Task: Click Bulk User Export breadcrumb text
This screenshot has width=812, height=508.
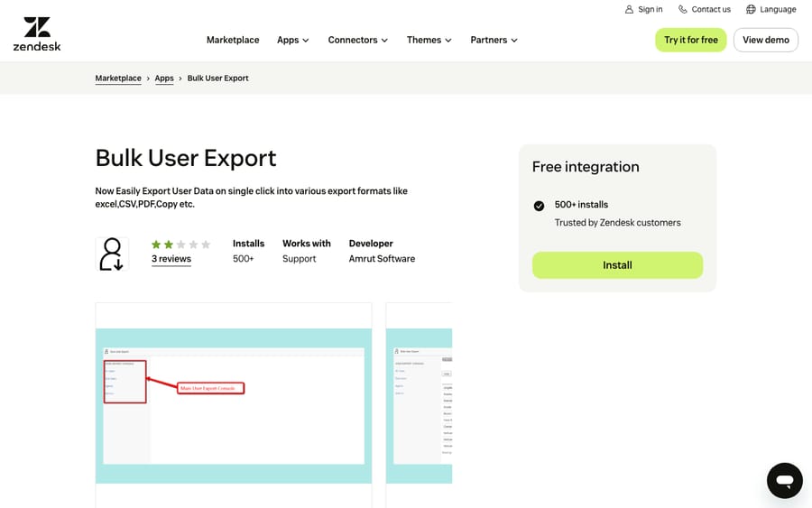Action: click(217, 79)
